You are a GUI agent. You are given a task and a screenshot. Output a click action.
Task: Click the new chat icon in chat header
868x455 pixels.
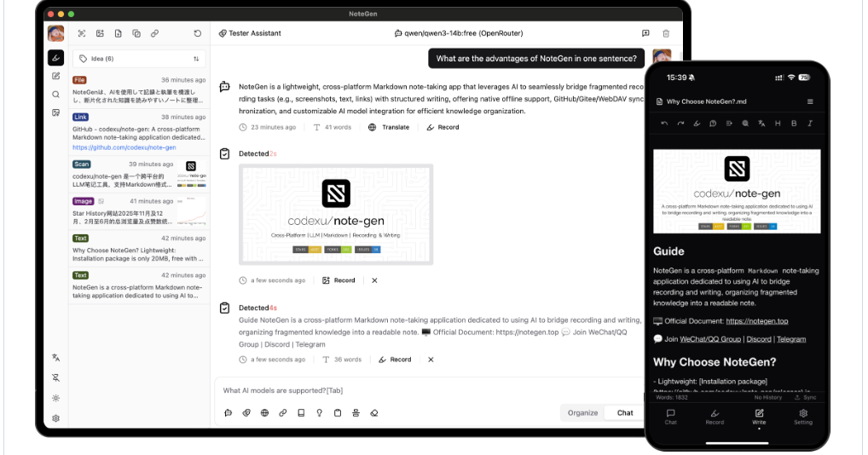(x=645, y=33)
